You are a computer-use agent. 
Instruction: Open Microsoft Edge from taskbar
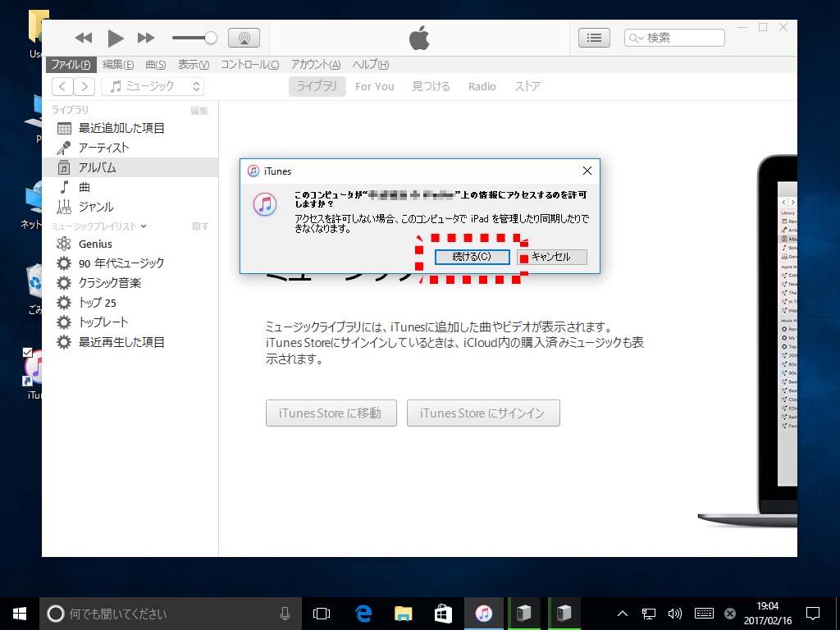click(363, 613)
